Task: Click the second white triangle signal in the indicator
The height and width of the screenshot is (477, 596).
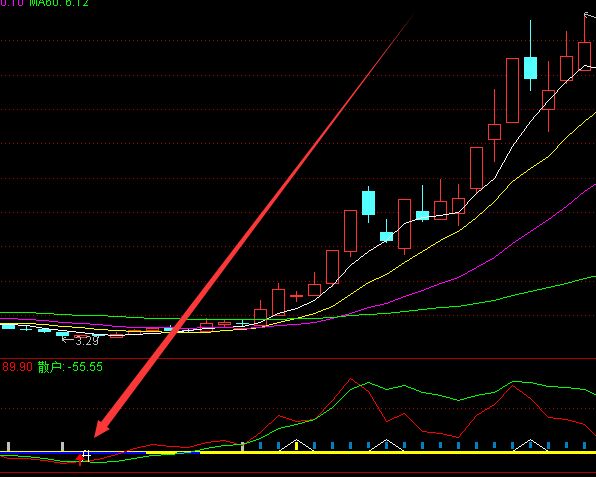Action: (387, 445)
